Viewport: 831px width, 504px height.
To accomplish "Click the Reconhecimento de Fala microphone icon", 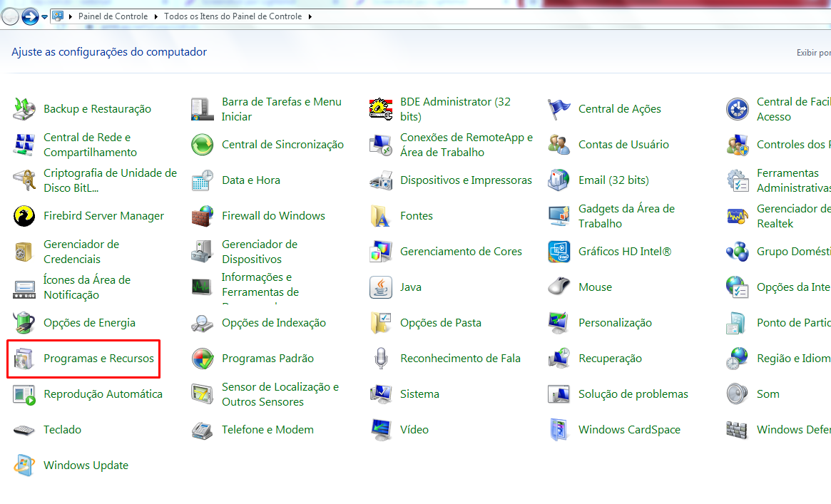I will [x=380, y=359].
